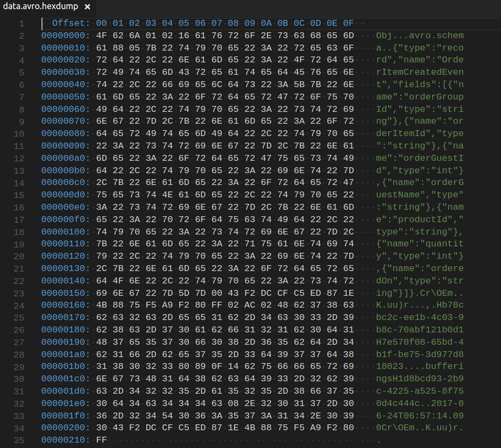Click offset address 000001a0:
This screenshot has height=448, width=501.
pos(66,354)
